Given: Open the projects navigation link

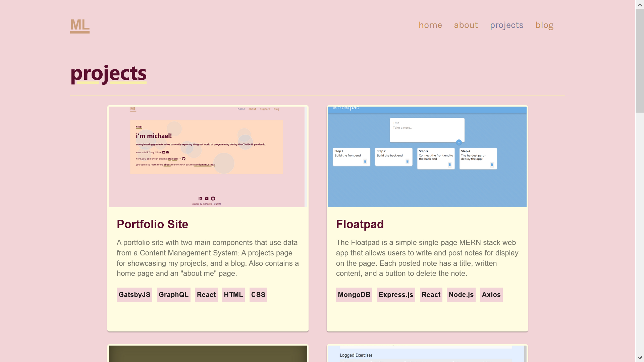Looking at the screenshot, I should pyautogui.click(x=507, y=24).
